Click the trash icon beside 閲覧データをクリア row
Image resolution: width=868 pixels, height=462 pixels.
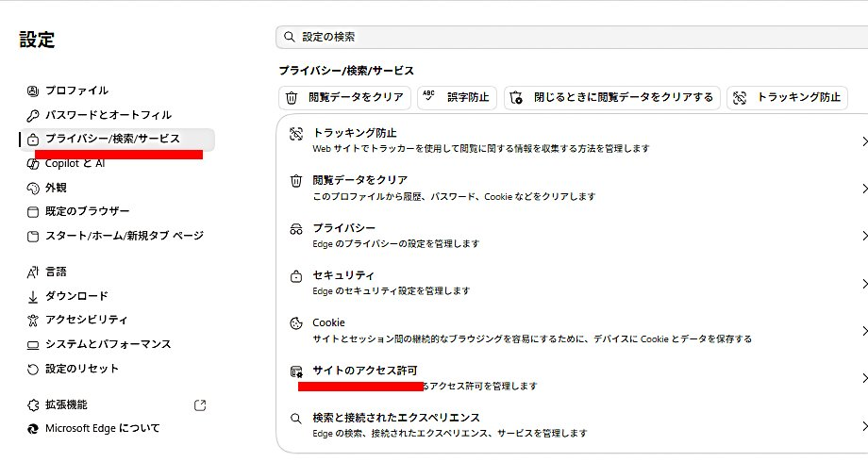point(296,181)
